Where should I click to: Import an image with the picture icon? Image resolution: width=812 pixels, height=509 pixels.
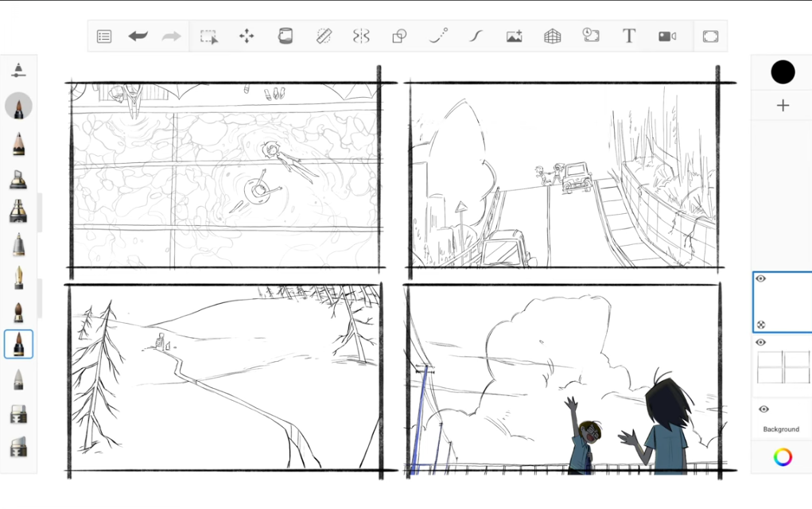pos(515,37)
